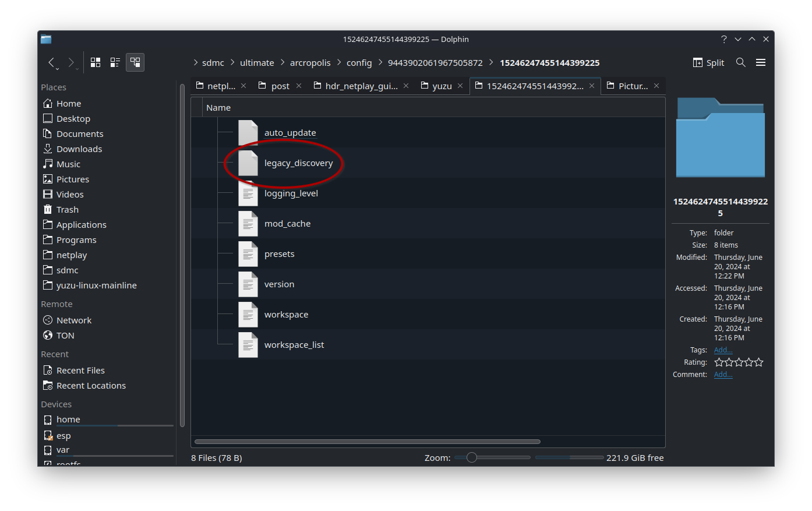
Task: Expand the chevron before arcropolis breadcrumb
Action: (283, 62)
